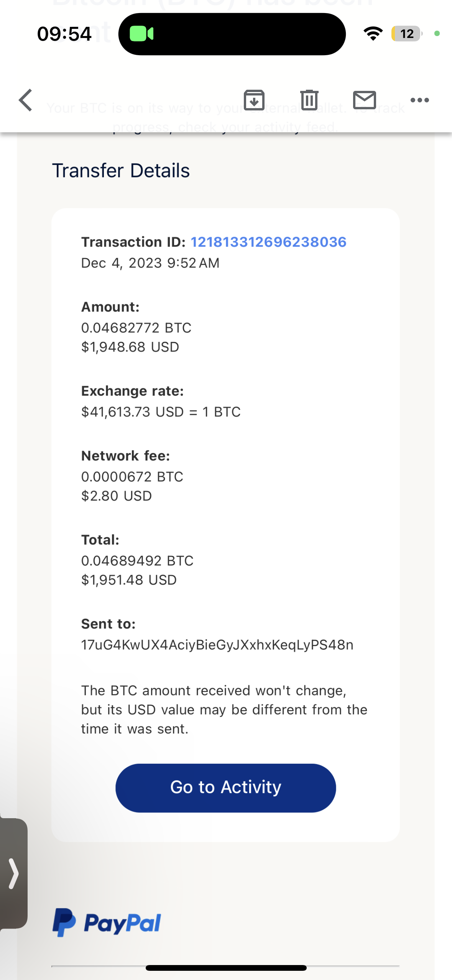
Task: Tap the 09:54 clock in status bar
Action: [64, 34]
